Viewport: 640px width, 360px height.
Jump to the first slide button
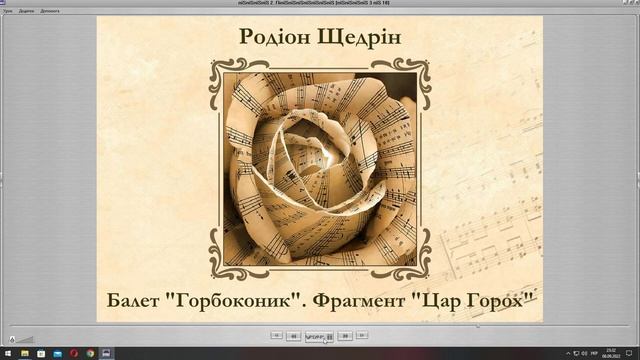point(276,336)
